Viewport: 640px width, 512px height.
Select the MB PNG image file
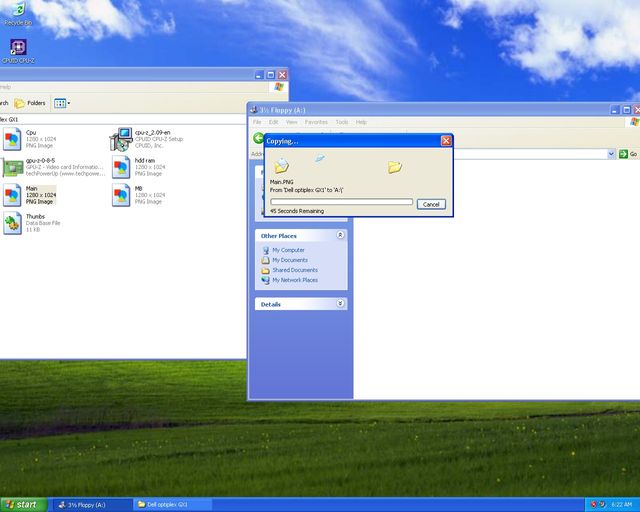(139, 195)
